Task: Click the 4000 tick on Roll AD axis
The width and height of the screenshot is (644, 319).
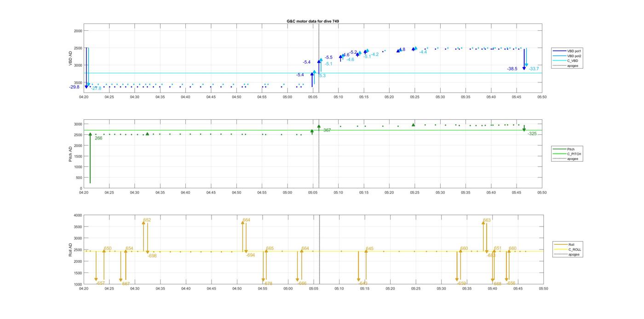Action: [77, 215]
